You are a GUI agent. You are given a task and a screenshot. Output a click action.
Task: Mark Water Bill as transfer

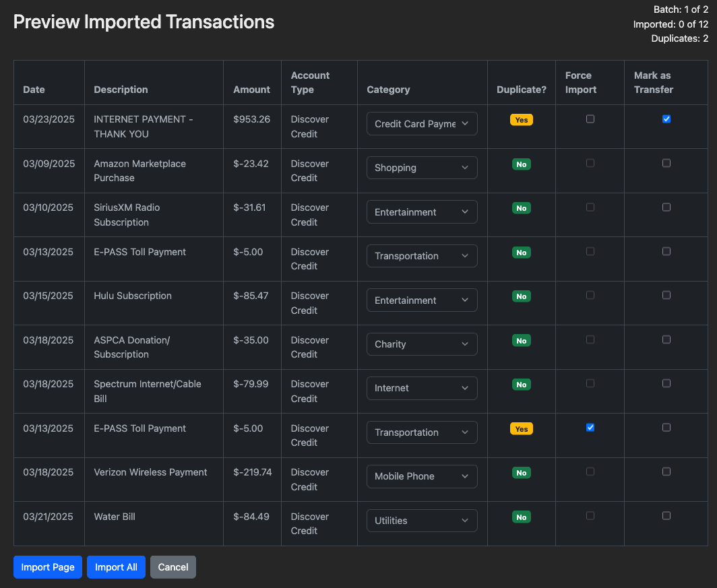click(666, 516)
